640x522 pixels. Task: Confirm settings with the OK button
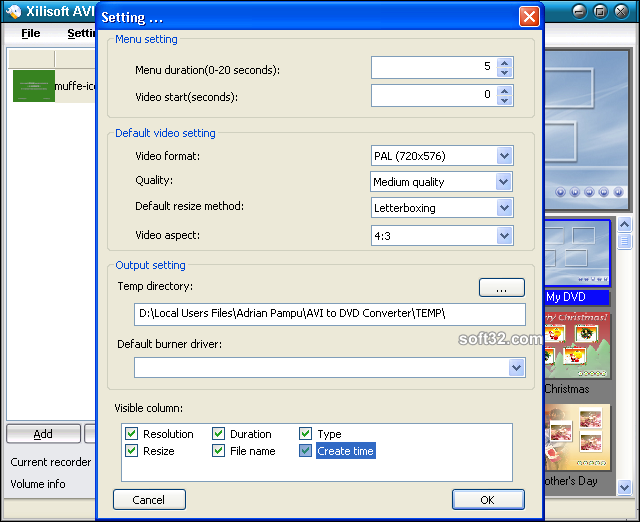tap(488, 500)
